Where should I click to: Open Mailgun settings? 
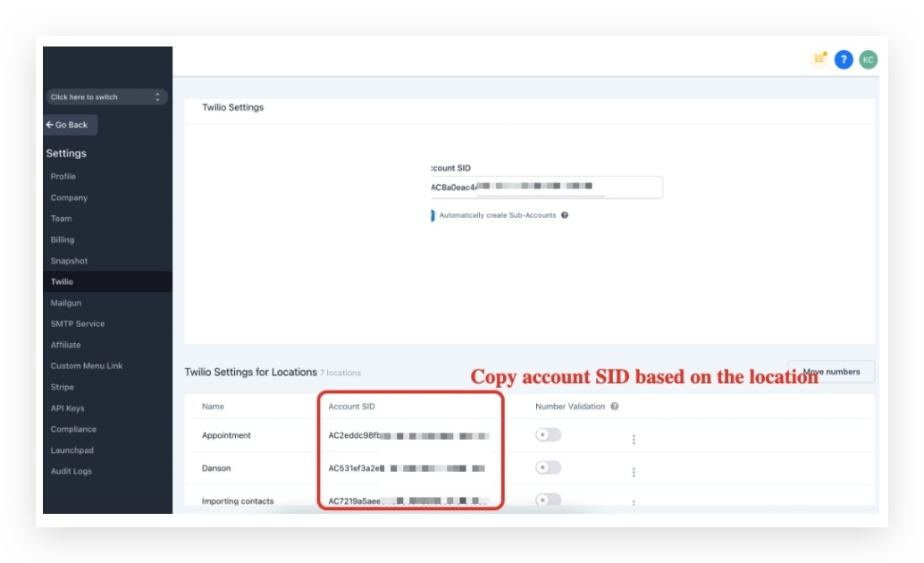click(66, 302)
